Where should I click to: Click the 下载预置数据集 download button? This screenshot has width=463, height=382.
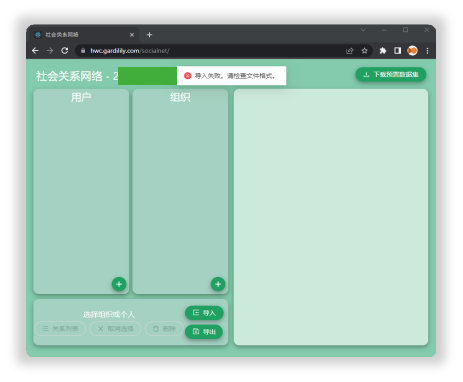391,74
